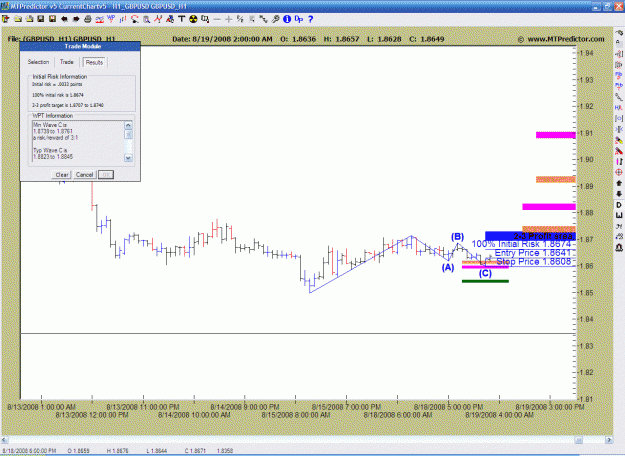Click the (B) wave label on chart
The image size is (625, 456).
click(457, 237)
